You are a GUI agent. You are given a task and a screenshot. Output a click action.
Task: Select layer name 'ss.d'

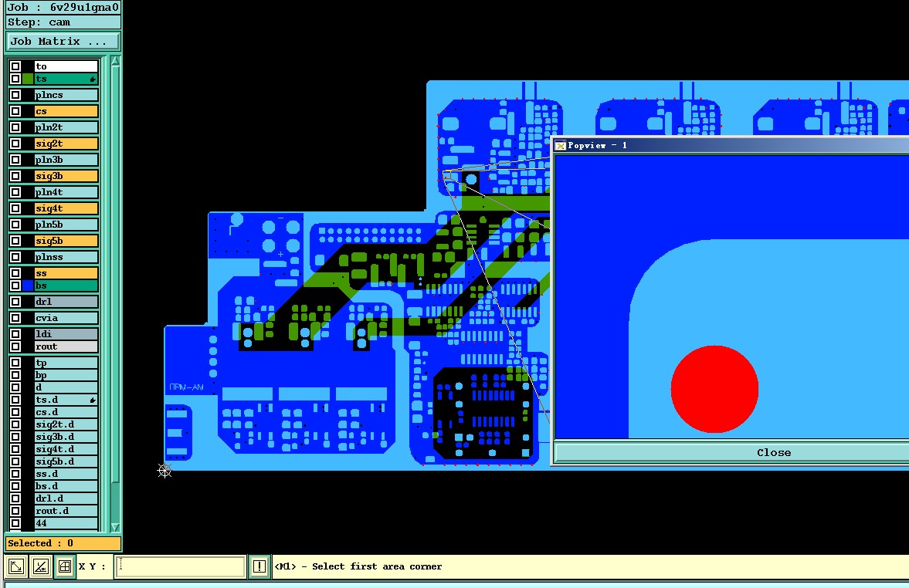[66, 474]
